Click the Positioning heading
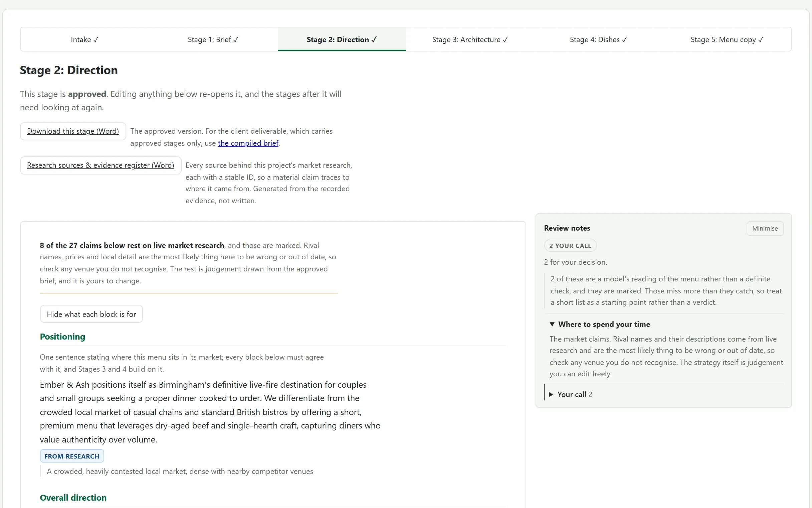The image size is (812, 508). click(x=62, y=337)
